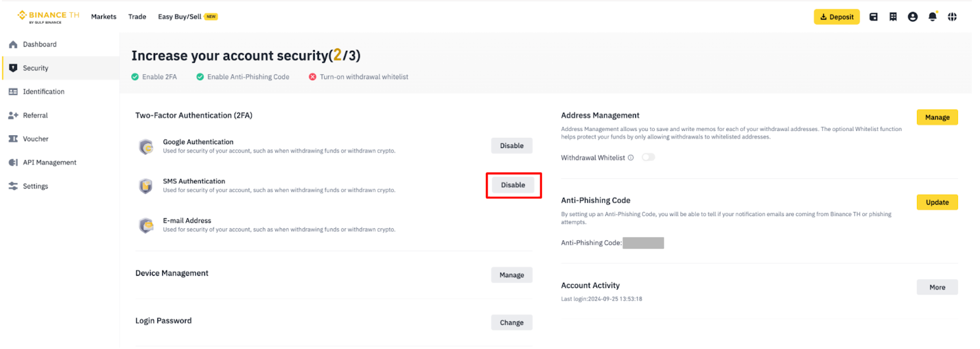The height and width of the screenshot is (349, 980).
Task: Click Turn-on withdrawal whitelist step
Action: click(x=363, y=77)
